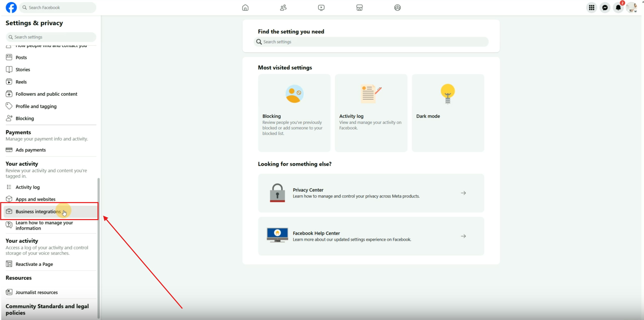Screen dimensions: 644x320
Task: Click the Followers and public content icon
Action: tap(9, 94)
